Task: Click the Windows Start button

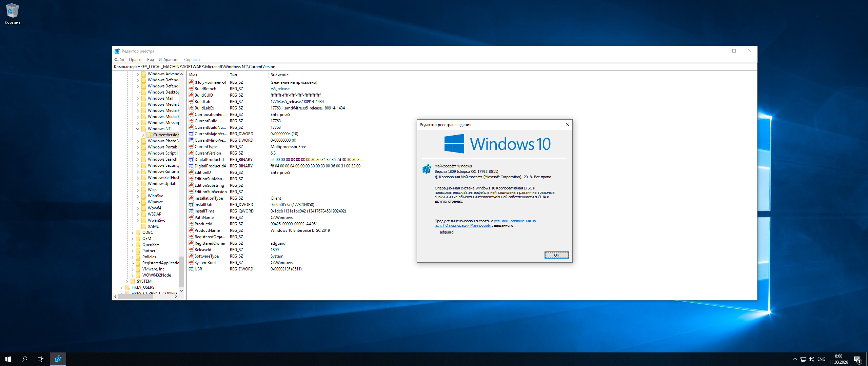Action: (8, 359)
